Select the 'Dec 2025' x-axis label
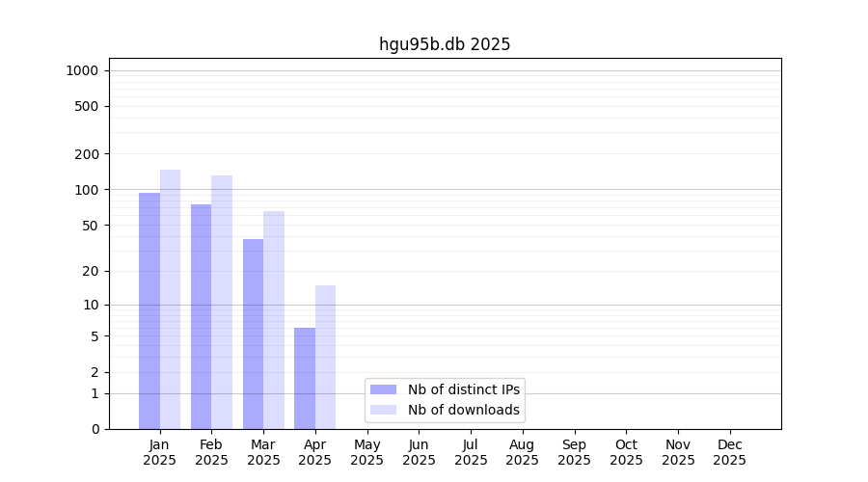This screenshot has height=482, width=868. [x=729, y=452]
